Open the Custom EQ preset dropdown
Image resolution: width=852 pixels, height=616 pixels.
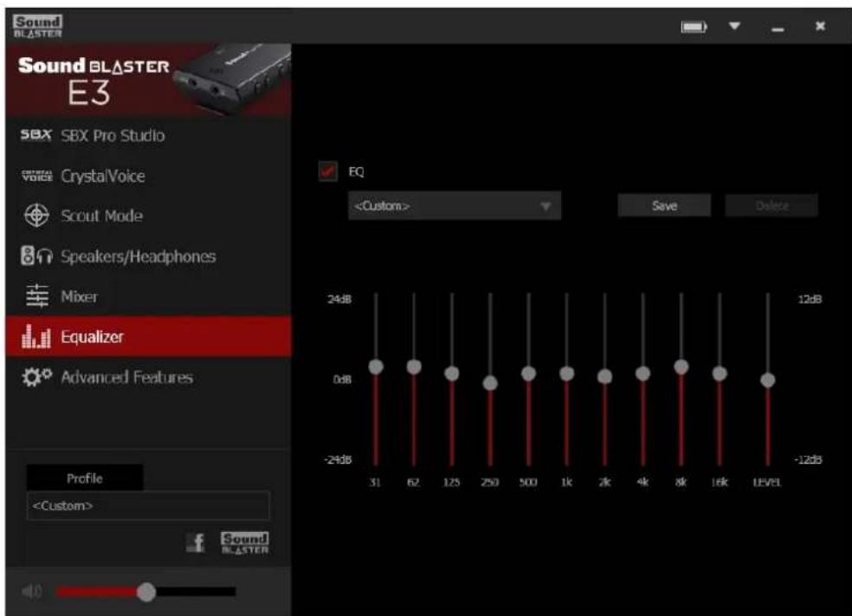pyautogui.click(x=455, y=206)
